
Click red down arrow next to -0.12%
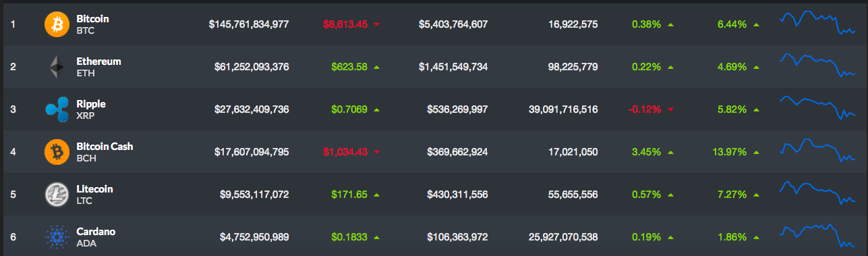pos(670,109)
